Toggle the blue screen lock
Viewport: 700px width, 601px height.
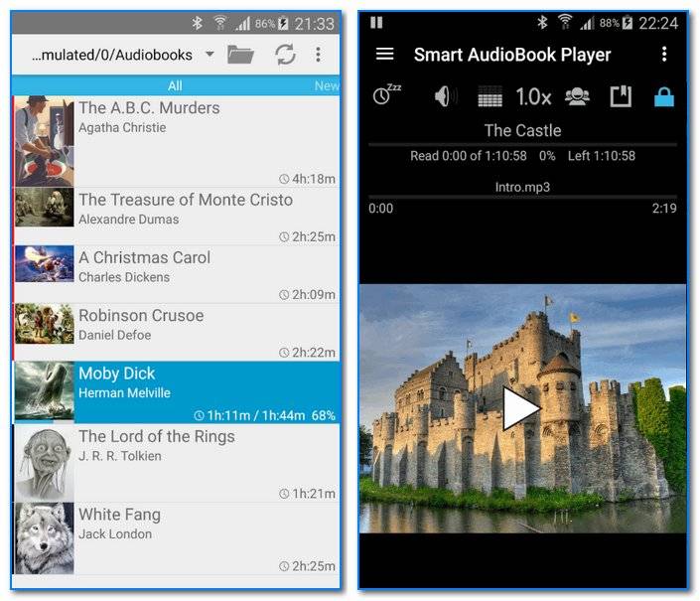(x=664, y=96)
